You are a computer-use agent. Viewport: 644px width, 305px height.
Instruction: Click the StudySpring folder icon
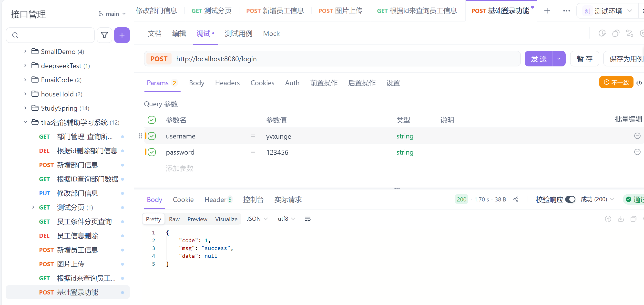pos(35,108)
